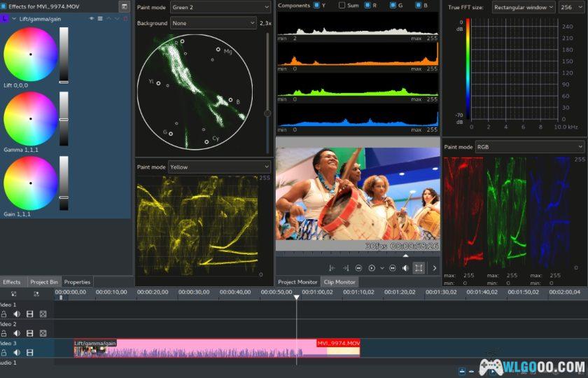Click the Gamma color wheel
Viewport: 588px width, 378px height.
[x=30, y=119]
